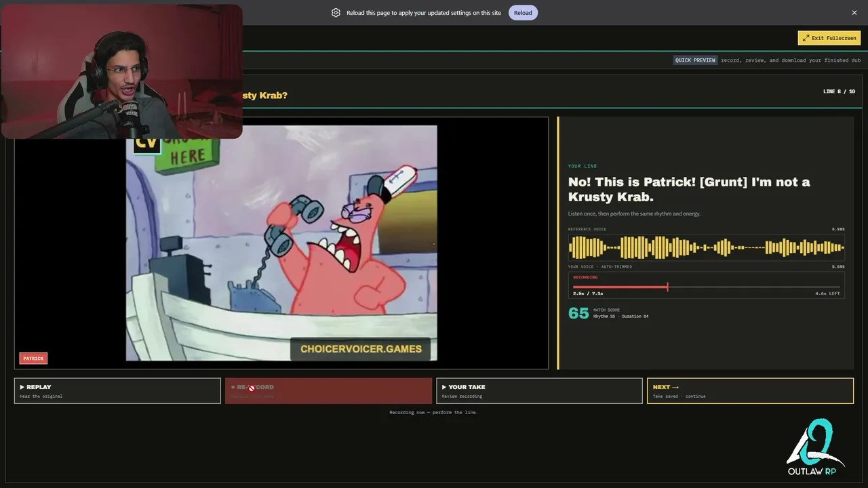Click the Reload button in the banner

pyautogui.click(x=523, y=13)
